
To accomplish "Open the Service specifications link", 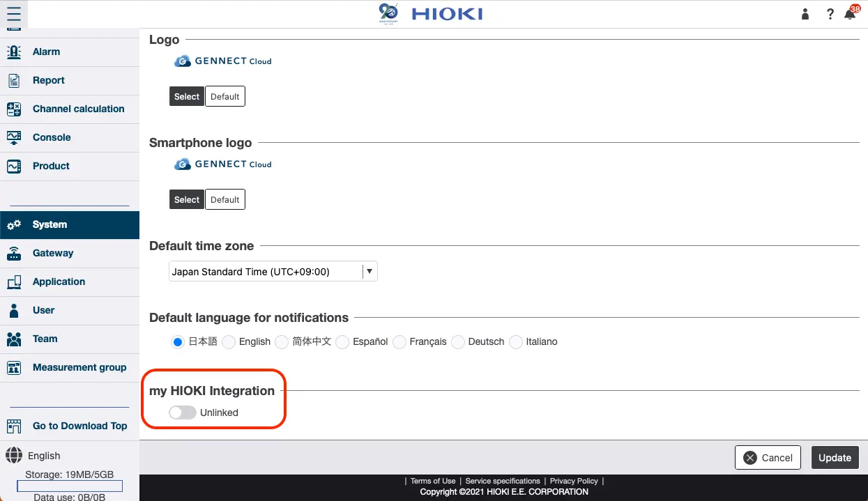I will point(503,481).
